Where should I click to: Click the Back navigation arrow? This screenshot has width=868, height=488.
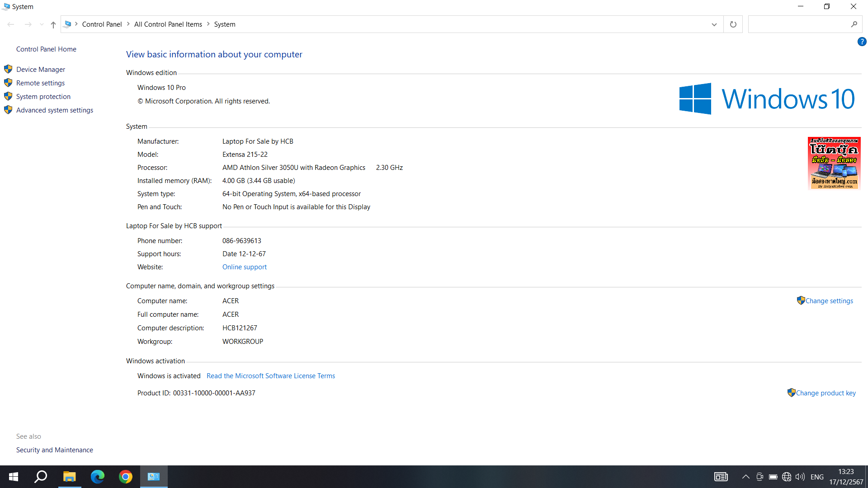coord(11,24)
